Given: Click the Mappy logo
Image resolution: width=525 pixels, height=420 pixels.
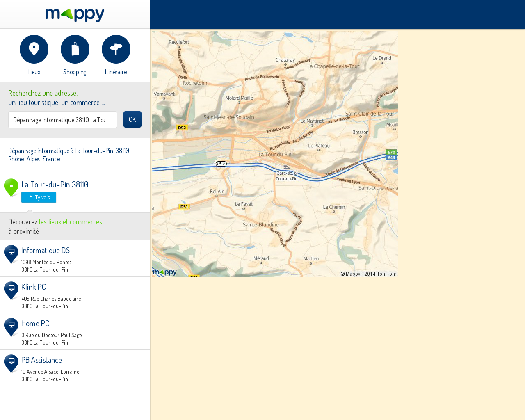Looking at the screenshot, I should 75,15.
